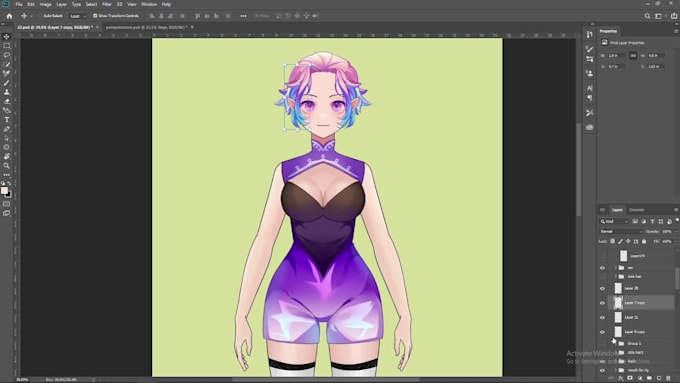Open the Edit Toolbar three-dots button

point(7,174)
